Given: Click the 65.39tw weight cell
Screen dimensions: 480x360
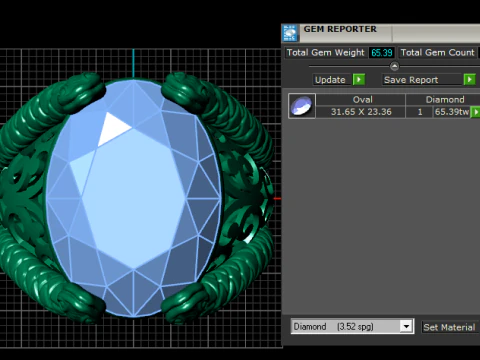Looking at the screenshot, I should [x=452, y=112].
